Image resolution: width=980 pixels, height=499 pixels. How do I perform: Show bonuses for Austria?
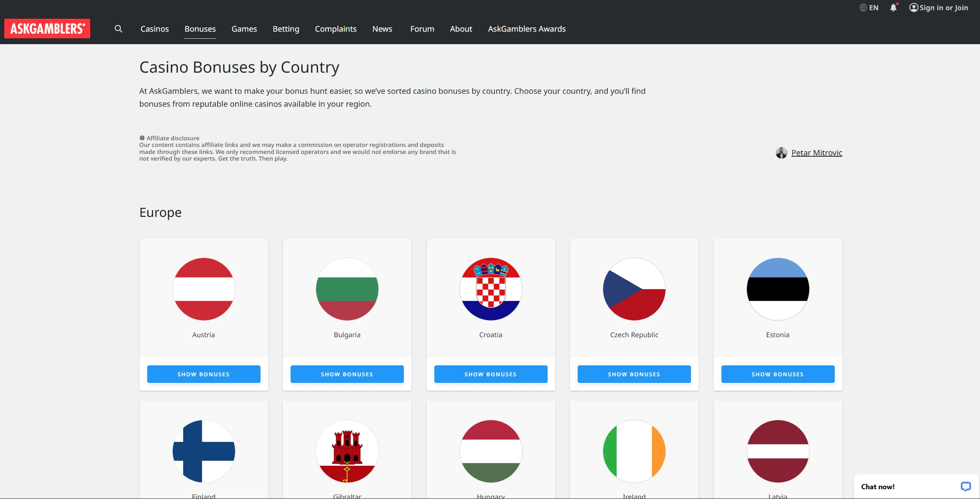point(203,374)
